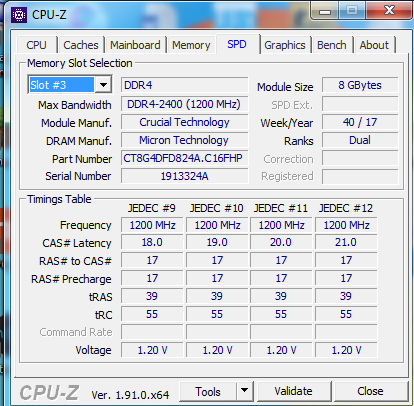This screenshot has height=406, width=414.
Task: Click part number CT8G4DFD824A.C16FHP
Action: [185, 158]
